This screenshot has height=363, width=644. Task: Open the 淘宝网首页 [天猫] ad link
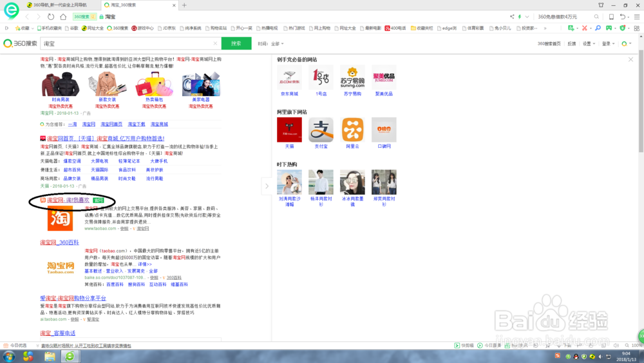coord(106,139)
